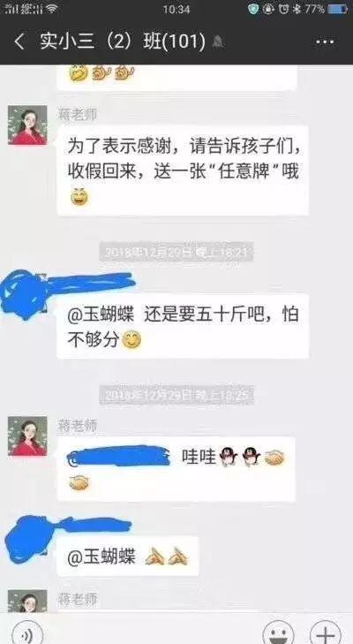353x644 pixels.
Task: Select the 为了表示感谢 message bubble
Action: coord(183,170)
